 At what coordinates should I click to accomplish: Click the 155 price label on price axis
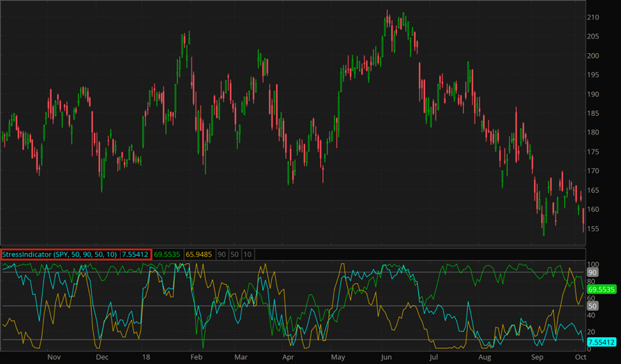(593, 229)
